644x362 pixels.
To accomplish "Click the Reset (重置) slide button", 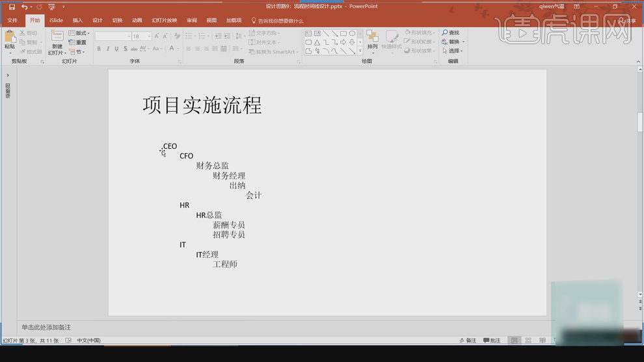I will click(x=77, y=42).
